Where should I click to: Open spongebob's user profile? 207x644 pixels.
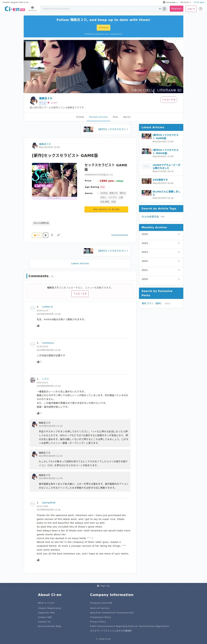coord(49,503)
